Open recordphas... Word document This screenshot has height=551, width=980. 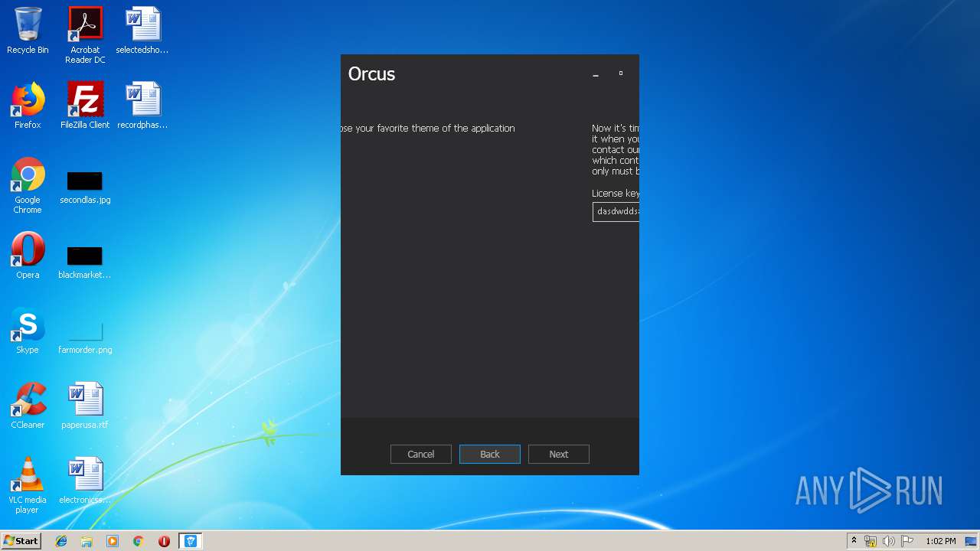coord(142,106)
